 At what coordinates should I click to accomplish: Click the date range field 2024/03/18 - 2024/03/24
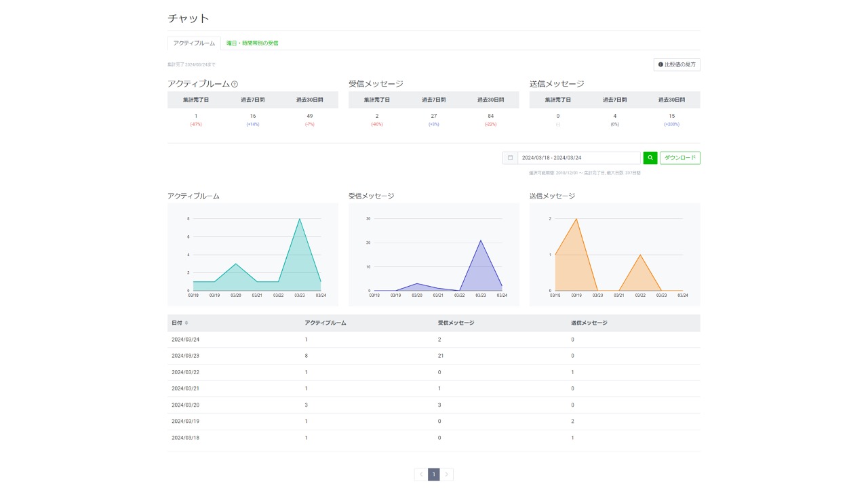click(x=578, y=158)
